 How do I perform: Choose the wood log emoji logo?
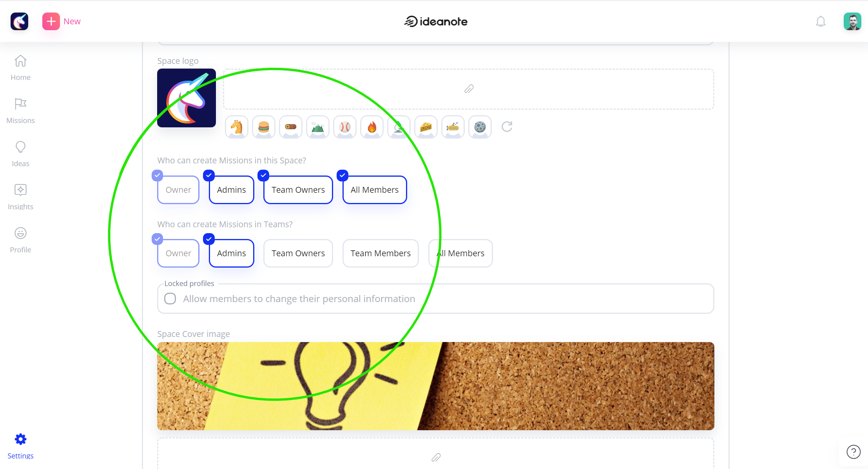[x=291, y=127]
